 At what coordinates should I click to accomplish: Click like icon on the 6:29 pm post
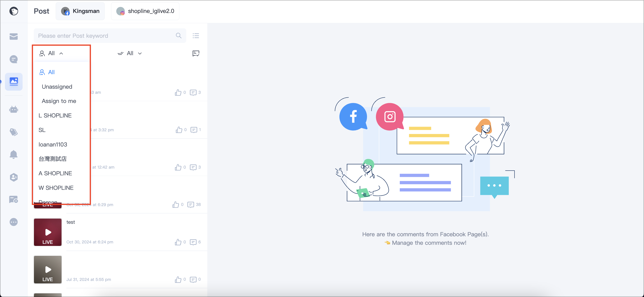[176, 204]
